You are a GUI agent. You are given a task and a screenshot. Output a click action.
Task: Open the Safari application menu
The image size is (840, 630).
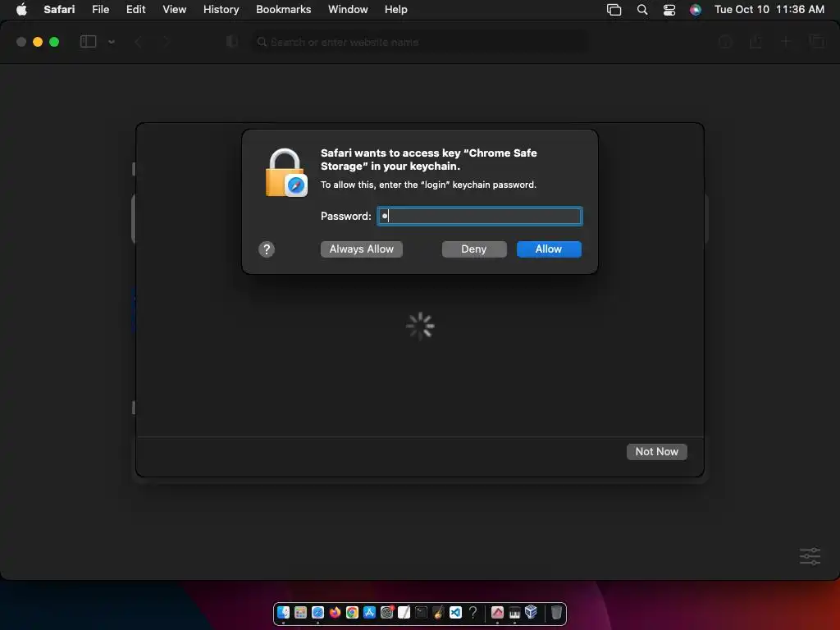[59, 9]
